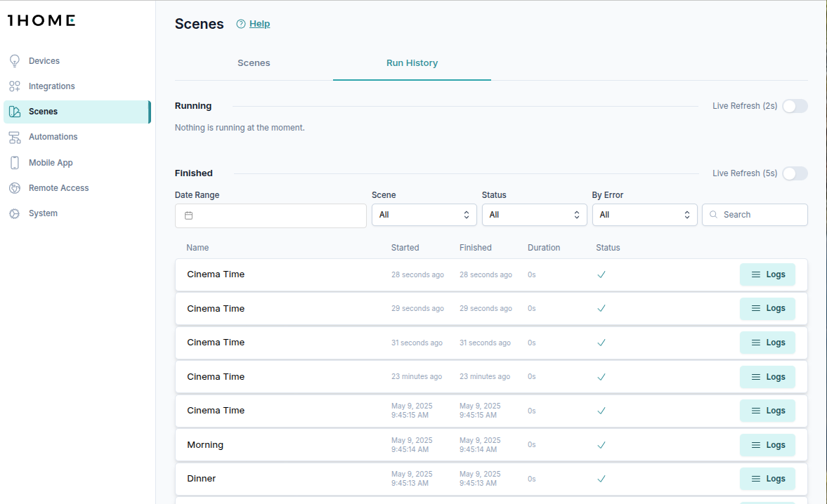Select the Run History tab
Image resolution: width=827 pixels, height=504 pixels.
[412, 63]
